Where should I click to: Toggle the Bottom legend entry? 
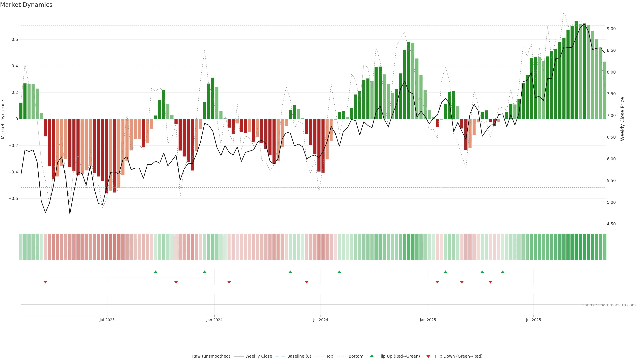[356, 356]
